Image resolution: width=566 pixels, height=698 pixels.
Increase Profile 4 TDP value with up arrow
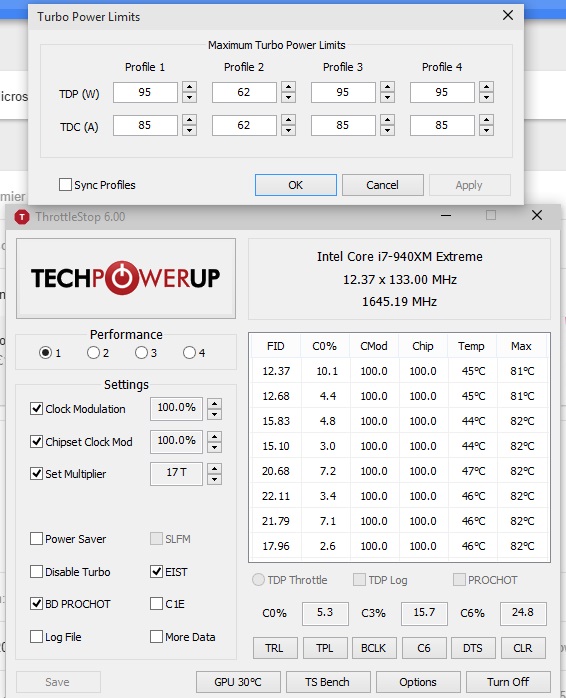tap(487, 87)
